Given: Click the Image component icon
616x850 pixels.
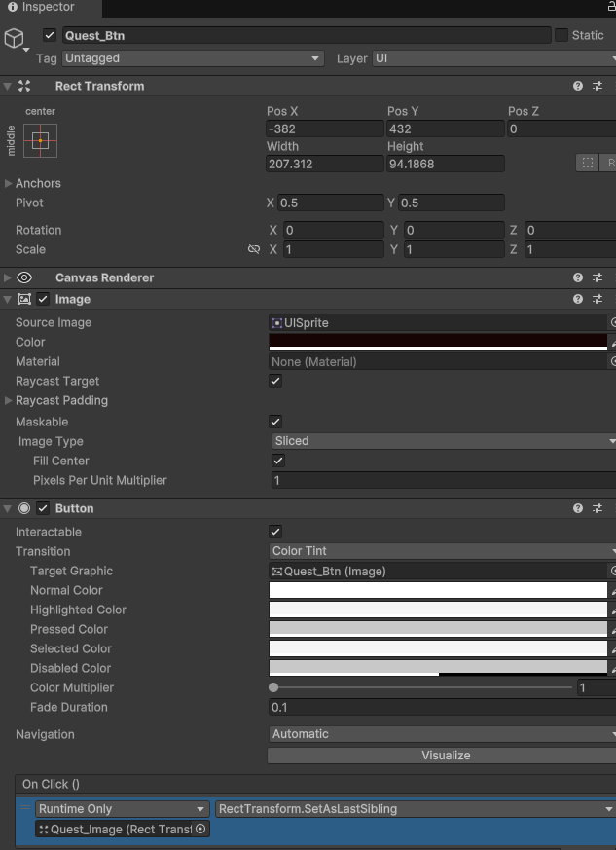Looking at the screenshot, I should [x=24, y=299].
